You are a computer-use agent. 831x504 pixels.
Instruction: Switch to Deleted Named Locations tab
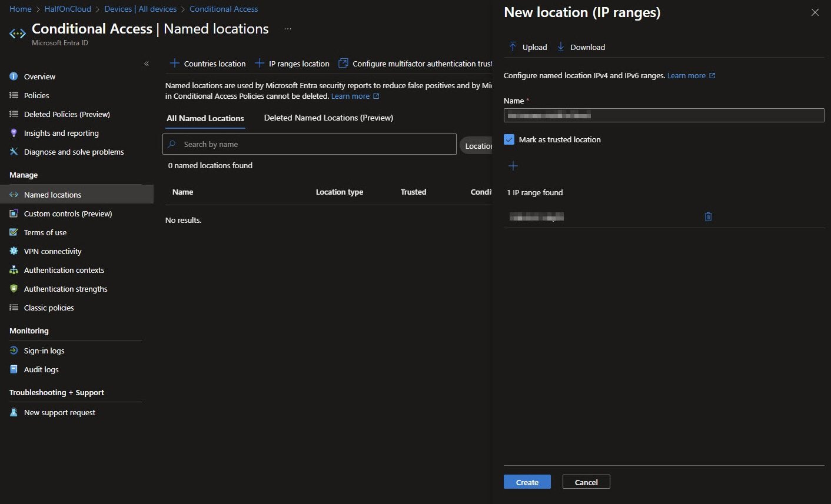[x=328, y=118]
